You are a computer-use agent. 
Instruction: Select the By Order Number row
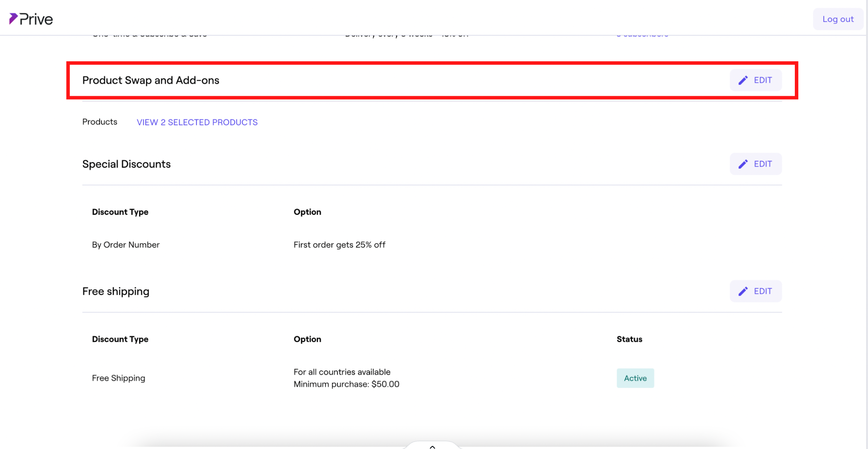click(126, 245)
